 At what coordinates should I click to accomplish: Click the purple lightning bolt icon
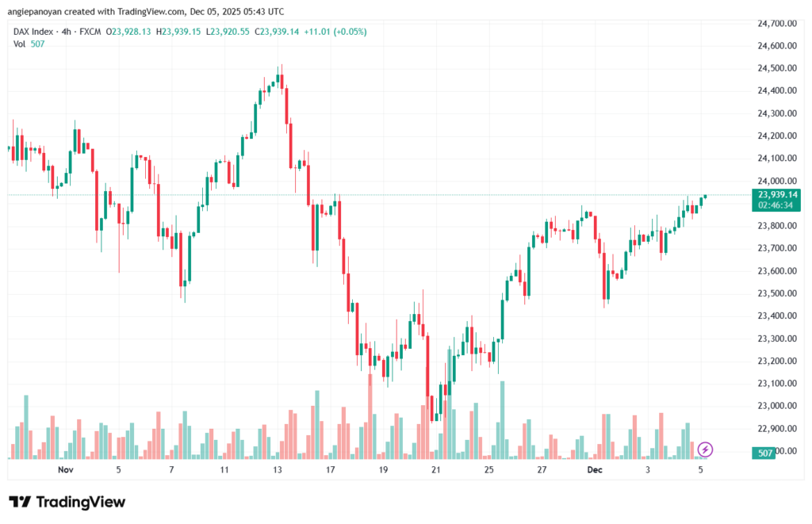[x=706, y=449]
